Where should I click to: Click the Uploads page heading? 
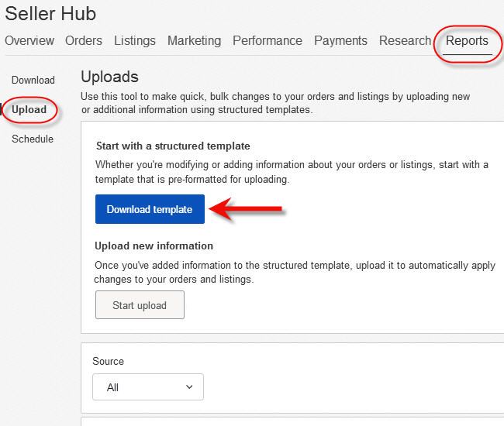[x=109, y=77]
